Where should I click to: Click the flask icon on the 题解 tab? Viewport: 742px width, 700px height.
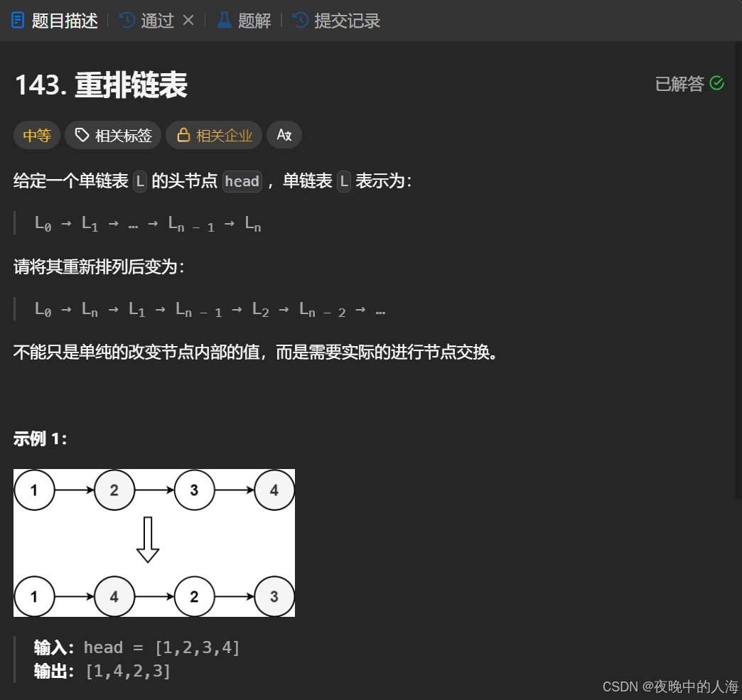pyautogui.click(x=225, y=20)
